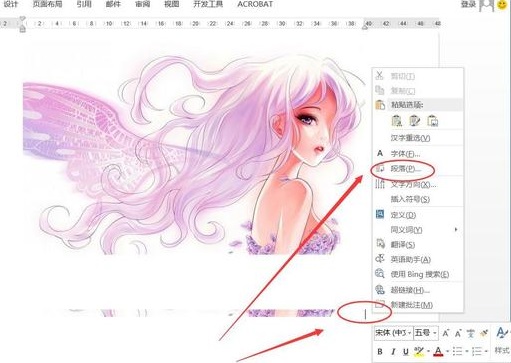
Task: Open the font color dropdown arrow
Action: [x=447, y=351]
